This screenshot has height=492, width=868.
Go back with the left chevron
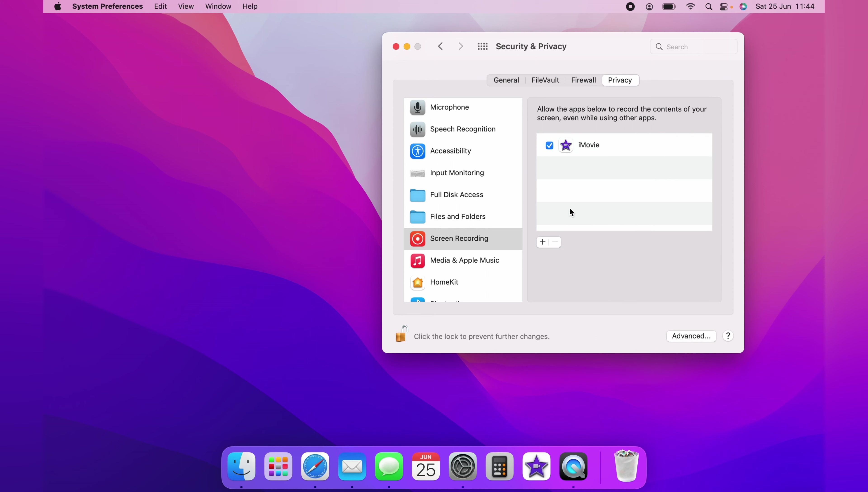point(440,46)
